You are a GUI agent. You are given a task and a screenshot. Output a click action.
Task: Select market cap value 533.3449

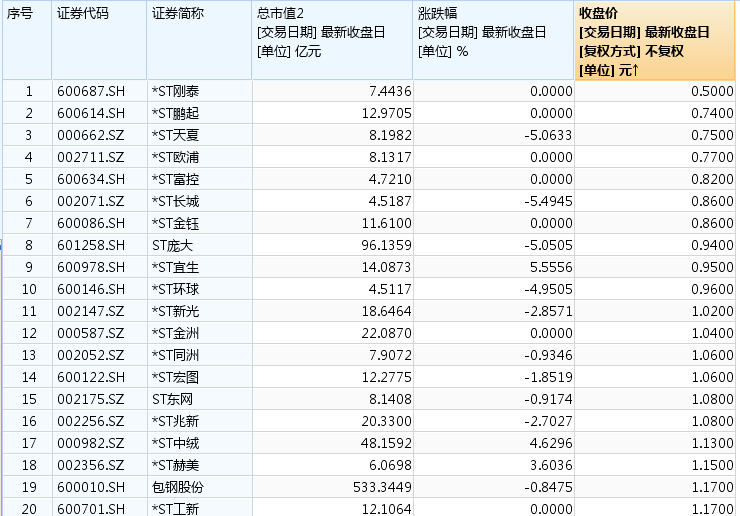382,487
